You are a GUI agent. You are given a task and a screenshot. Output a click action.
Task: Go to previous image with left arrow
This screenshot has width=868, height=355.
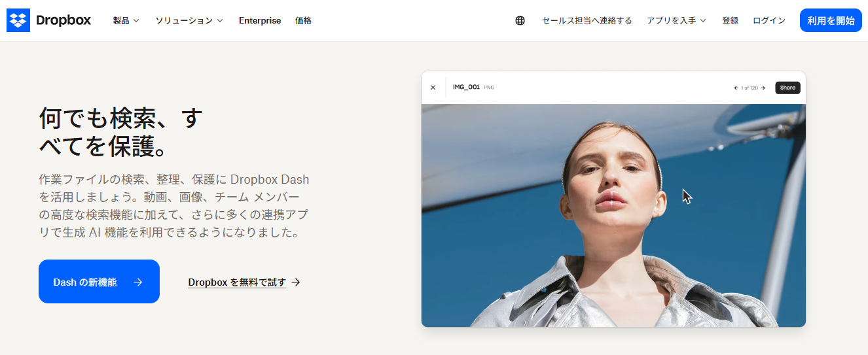point(736,88)
